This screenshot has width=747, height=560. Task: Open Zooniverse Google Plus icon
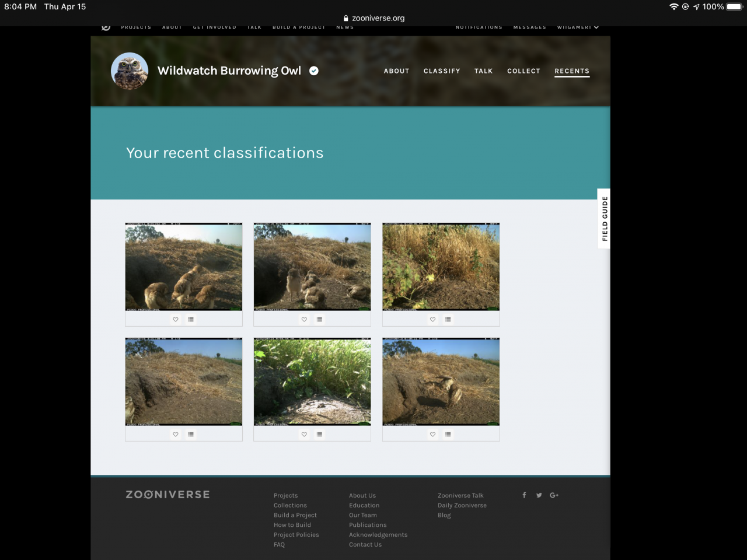554,495
